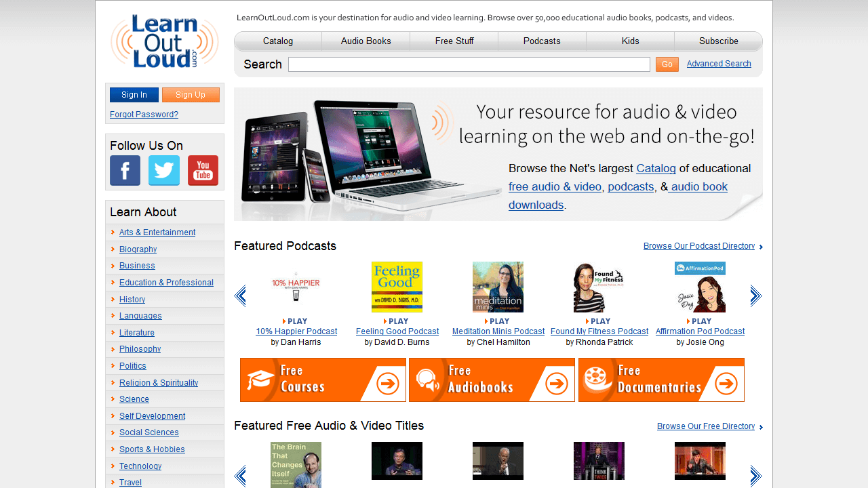Open the Biography category
Image resolution: width=868 pixels, height=488 pixels.
click(x=138, y=249)
